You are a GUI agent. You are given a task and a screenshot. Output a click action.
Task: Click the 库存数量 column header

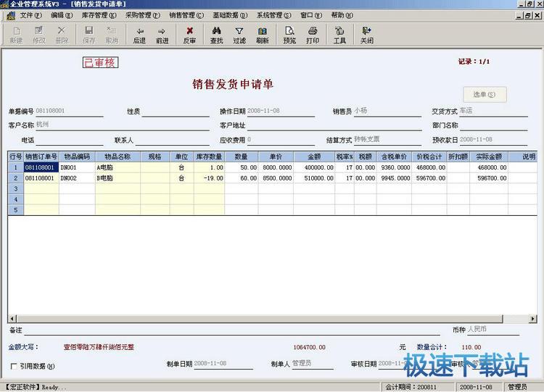click(209, 157)
